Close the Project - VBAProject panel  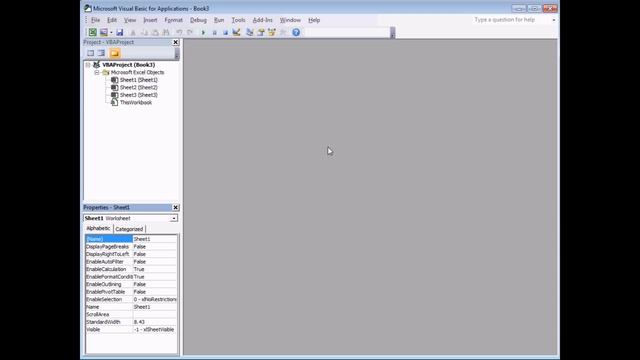(176, 42)
